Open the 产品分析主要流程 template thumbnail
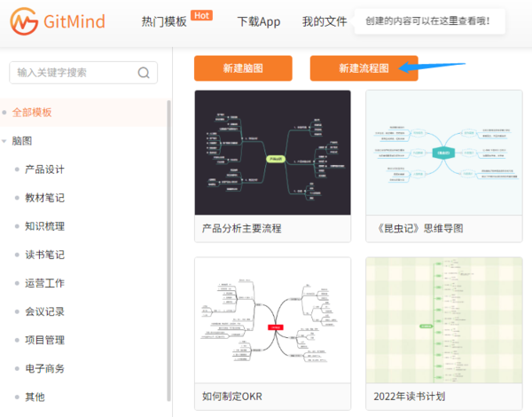 click(272, 152)
